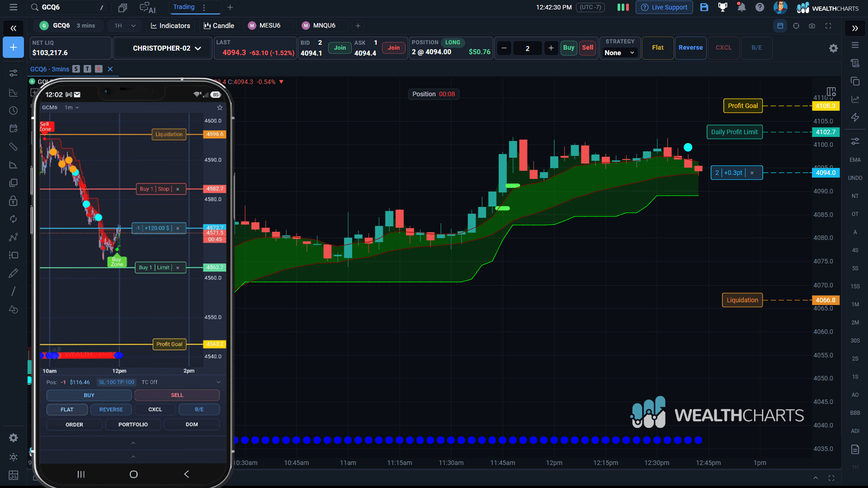868x488 pixels.
Task: Select the ruler measure tool
Action: click(14, 147)
